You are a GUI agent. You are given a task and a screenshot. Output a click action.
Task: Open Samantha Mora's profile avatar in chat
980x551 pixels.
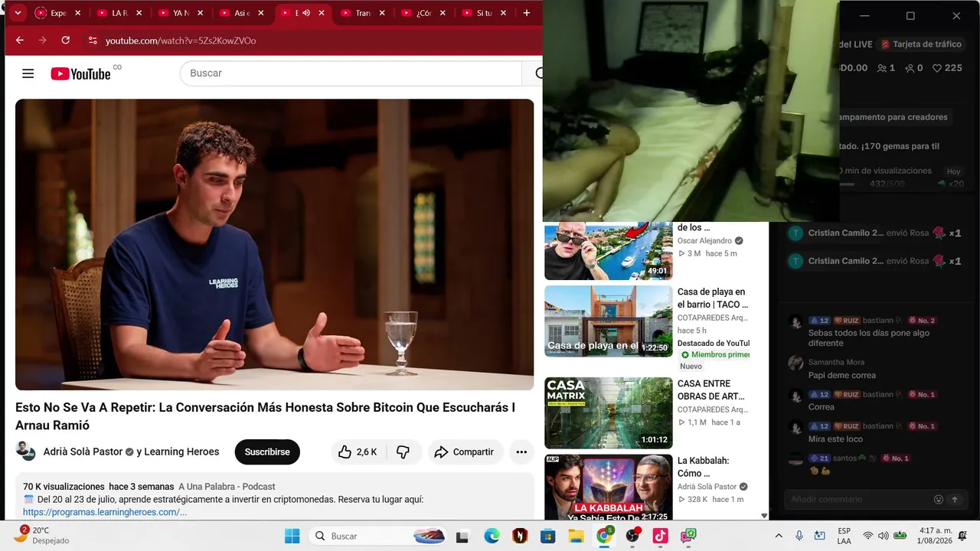coord(796,364)
